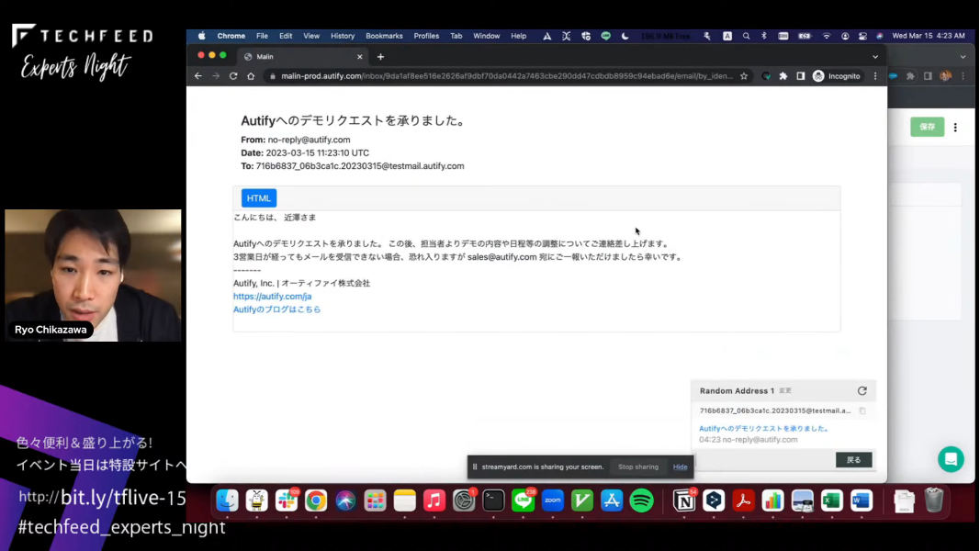Screen dimensions: 980x551
Task: Copy the random testmail address
Action: (x=862, y=411)
